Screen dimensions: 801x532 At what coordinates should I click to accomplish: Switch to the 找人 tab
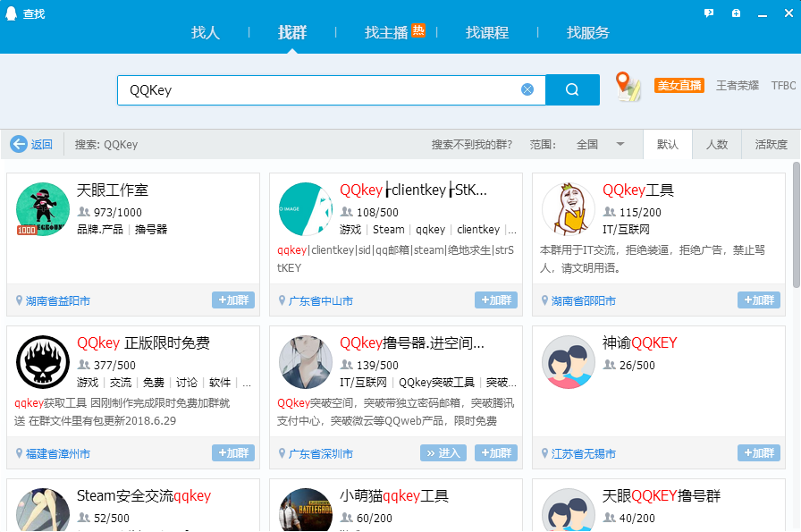[x=206, y=33]
